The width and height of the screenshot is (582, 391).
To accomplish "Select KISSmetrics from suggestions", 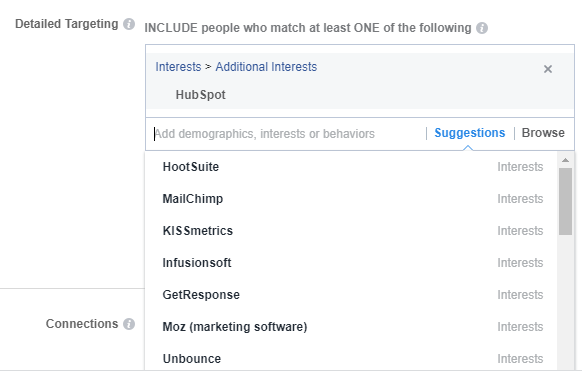I will click(x=352, y=231).
